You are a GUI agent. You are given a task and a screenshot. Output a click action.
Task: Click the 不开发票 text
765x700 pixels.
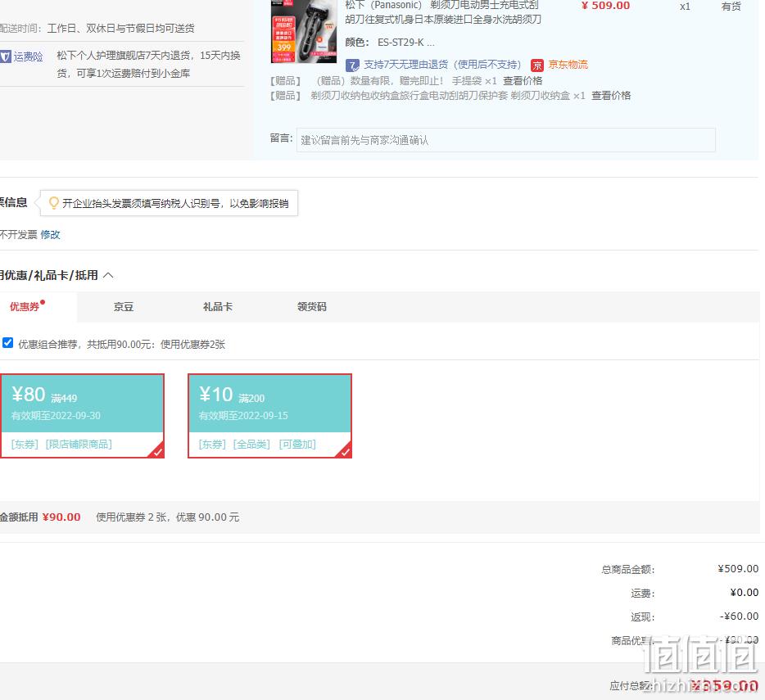19,235
